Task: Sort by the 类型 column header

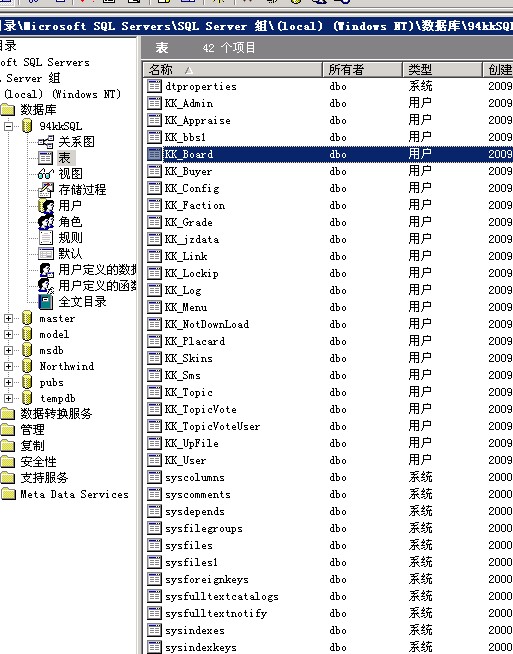Action: [x=442, y=70]
